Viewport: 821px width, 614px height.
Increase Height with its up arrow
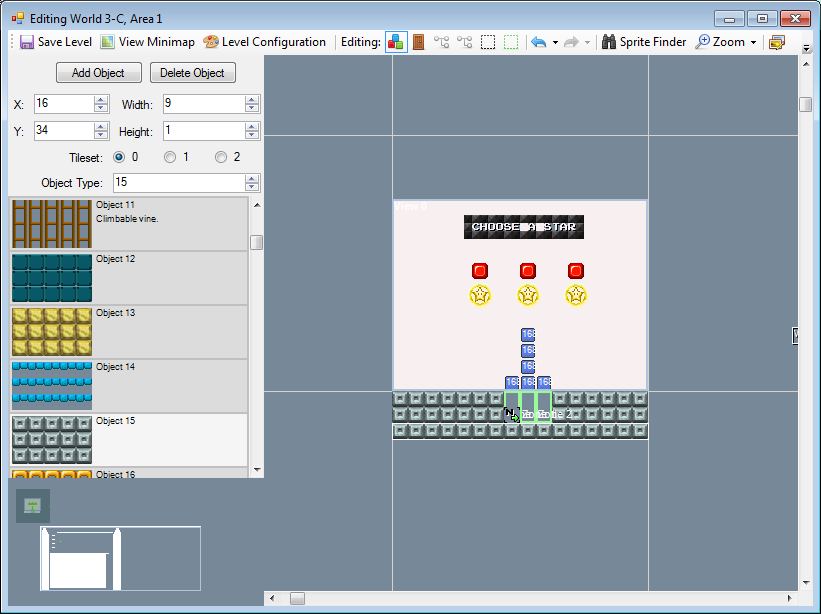[252, 126]
